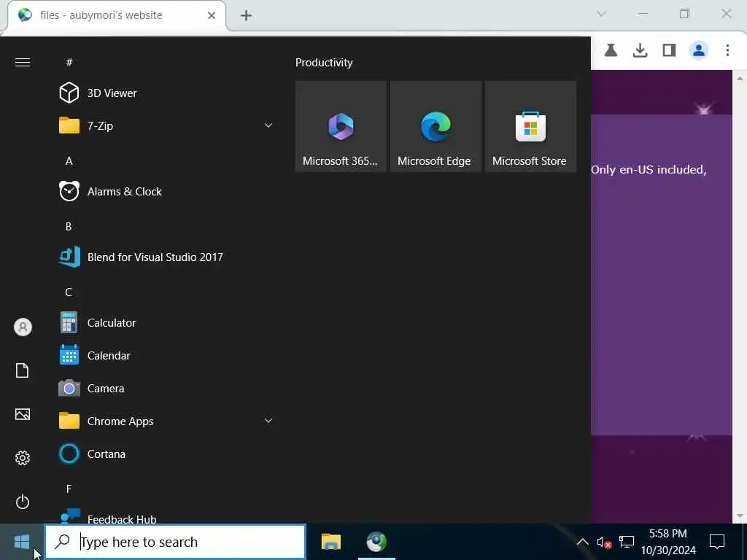Show hidden system tray icons

pyautogui.click(x=582, y=542)
